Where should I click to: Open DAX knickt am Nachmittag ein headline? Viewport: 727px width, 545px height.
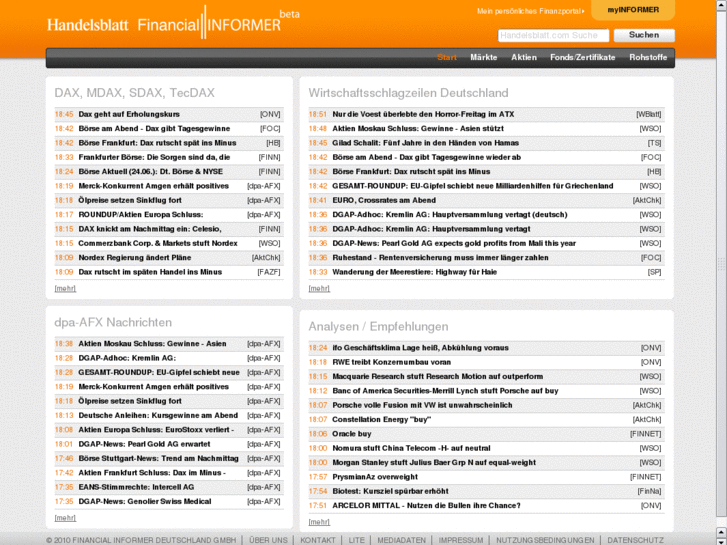tap(149, 229)
